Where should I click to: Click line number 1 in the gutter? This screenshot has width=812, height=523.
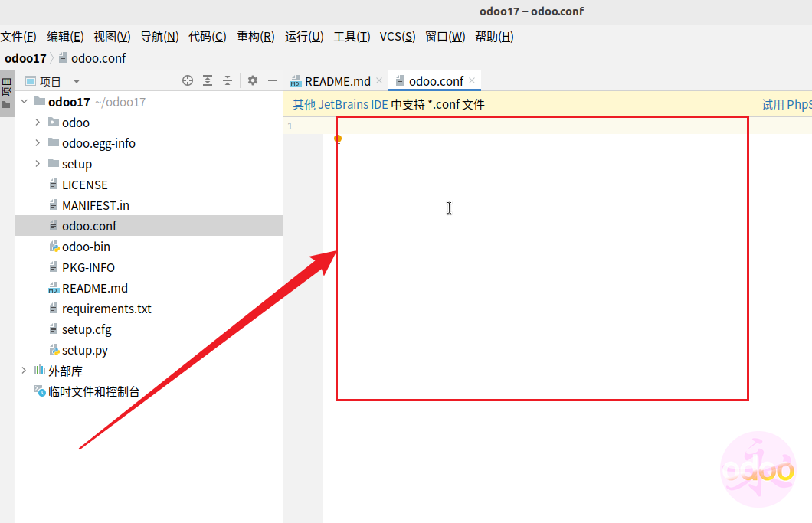coord(290,126)
